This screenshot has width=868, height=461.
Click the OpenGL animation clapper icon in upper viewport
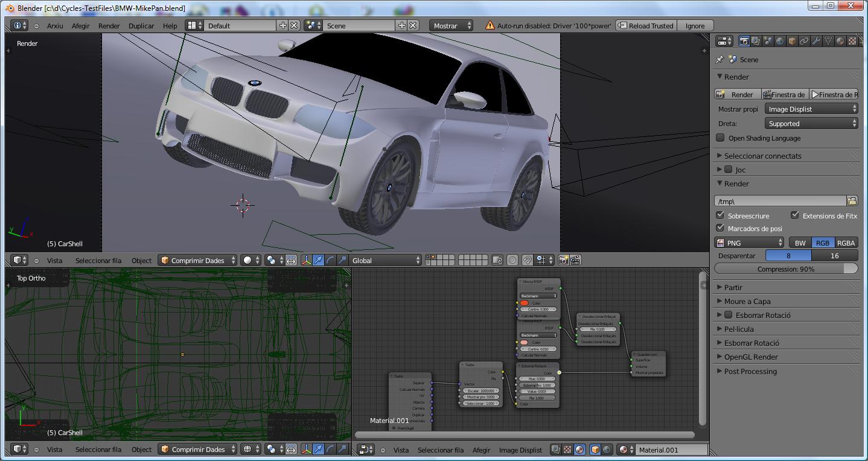575,260
